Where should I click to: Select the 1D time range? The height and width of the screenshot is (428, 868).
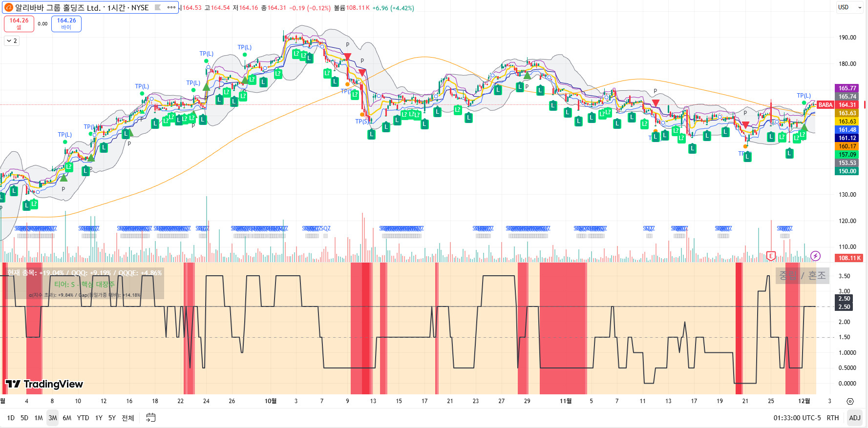pyautogui.click(x=11, y=418)
